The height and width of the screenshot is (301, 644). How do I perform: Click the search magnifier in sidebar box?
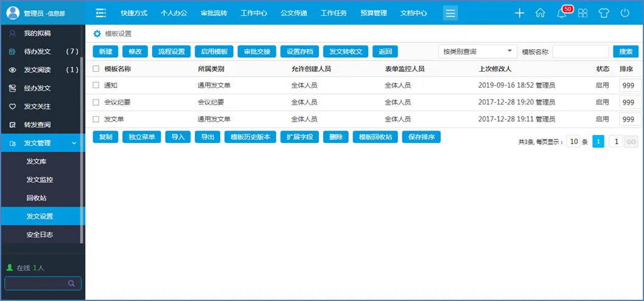pos(72,283)
